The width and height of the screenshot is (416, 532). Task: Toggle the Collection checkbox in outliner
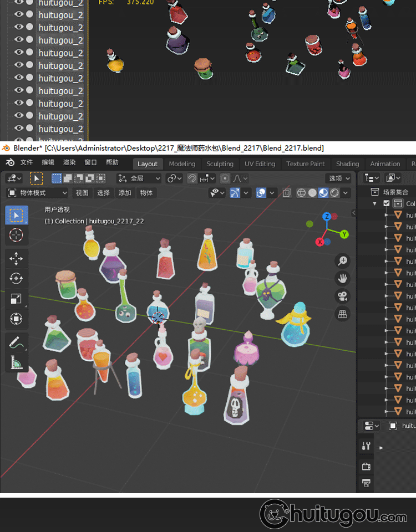[x=387, y=203]
